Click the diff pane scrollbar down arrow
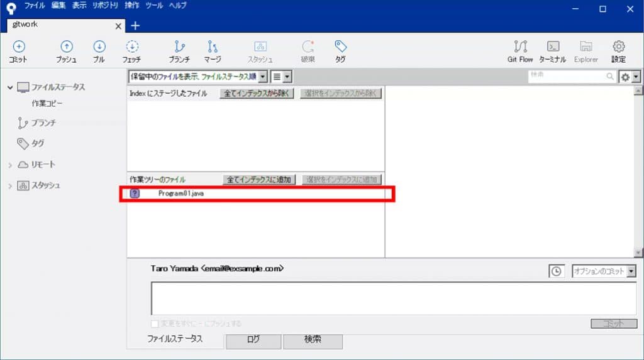Image resolution: width=644 pixels, height=360 pixels. [638, 252]
